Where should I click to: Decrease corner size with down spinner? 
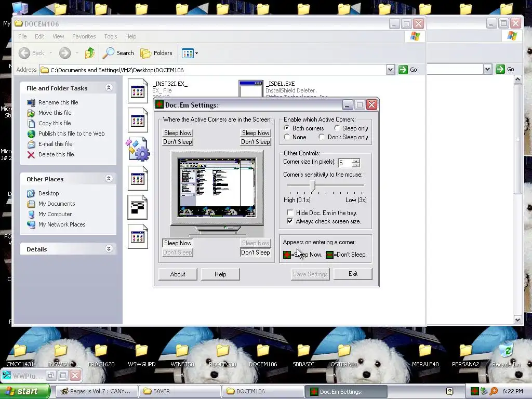[x=355, y=165]
